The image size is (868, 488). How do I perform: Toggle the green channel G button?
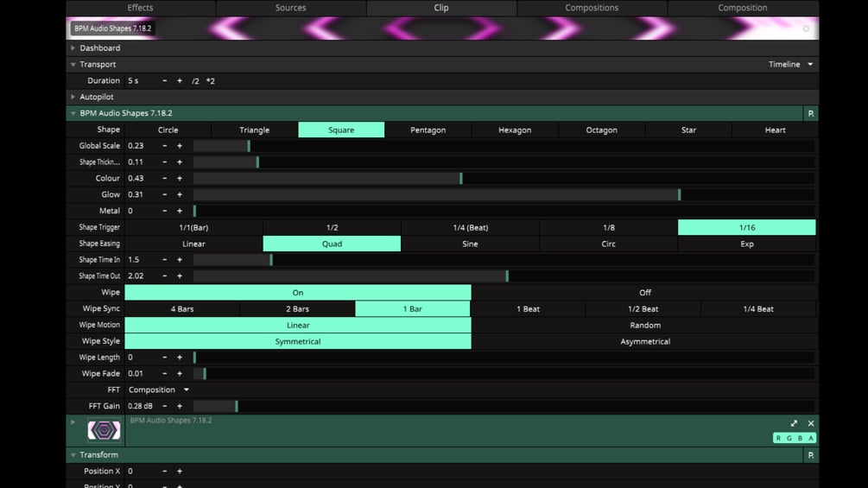789,438
